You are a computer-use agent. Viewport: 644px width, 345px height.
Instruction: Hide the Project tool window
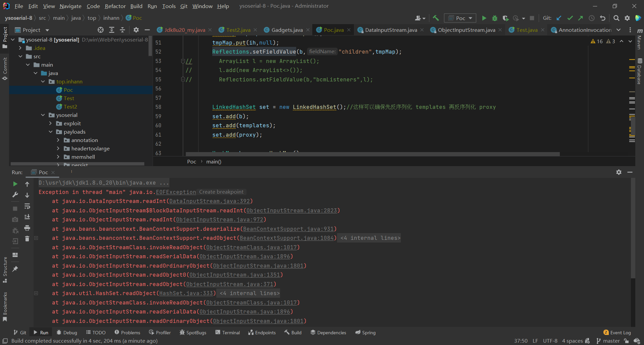click(x=147, y=30)
